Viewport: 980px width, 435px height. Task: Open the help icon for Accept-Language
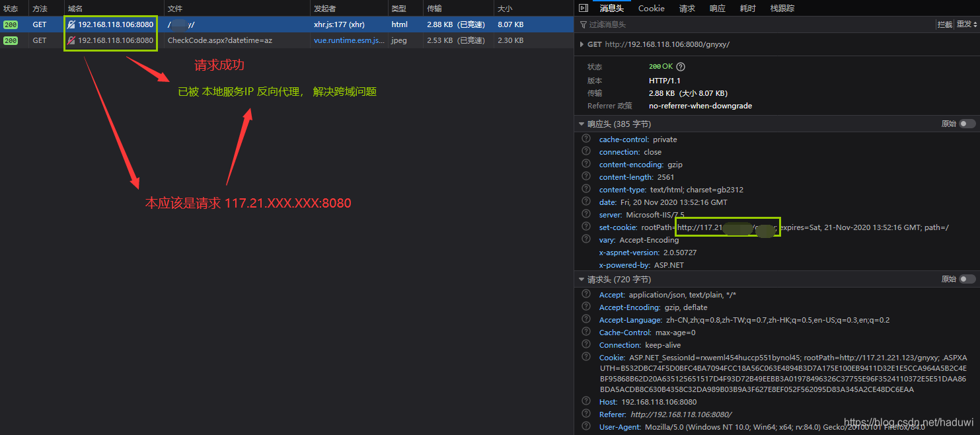point(585,319)
